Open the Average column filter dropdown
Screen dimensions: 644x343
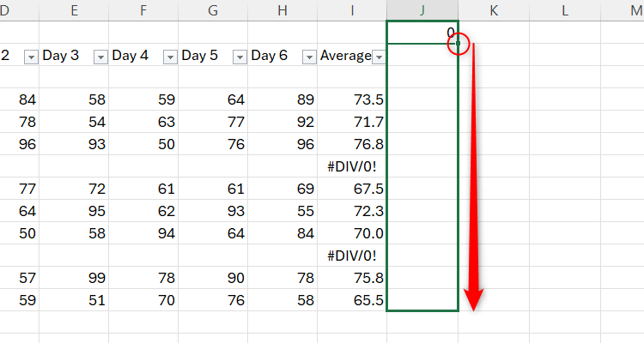pos(378,56)
